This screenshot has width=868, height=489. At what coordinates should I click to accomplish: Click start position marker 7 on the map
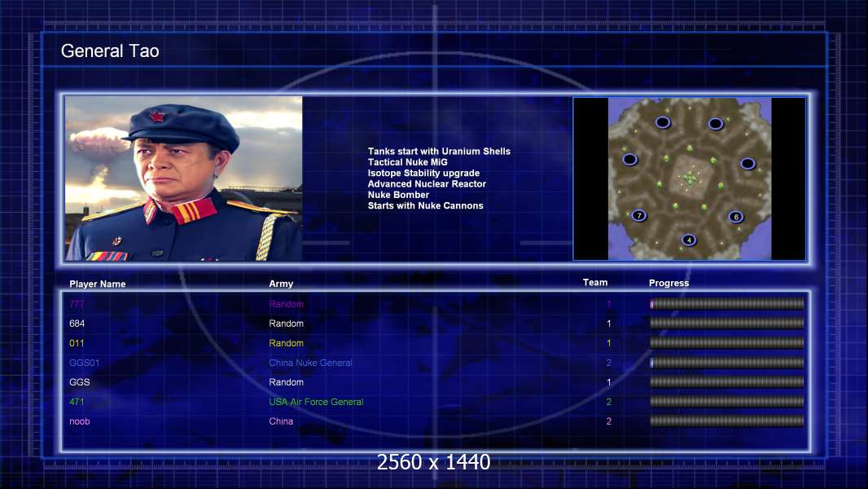click(x=639, y=215)
